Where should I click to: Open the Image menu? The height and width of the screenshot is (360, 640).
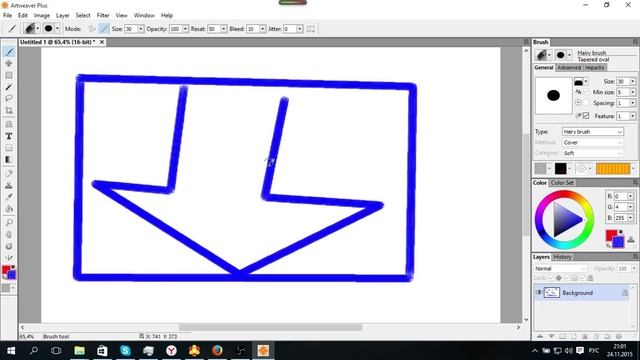tap(42, 16)
